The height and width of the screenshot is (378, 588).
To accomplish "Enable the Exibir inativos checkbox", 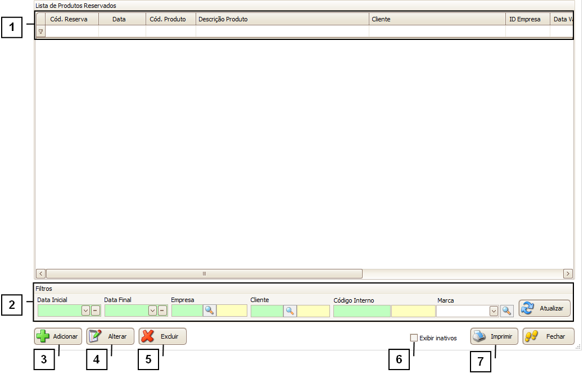I will (414, 338).
